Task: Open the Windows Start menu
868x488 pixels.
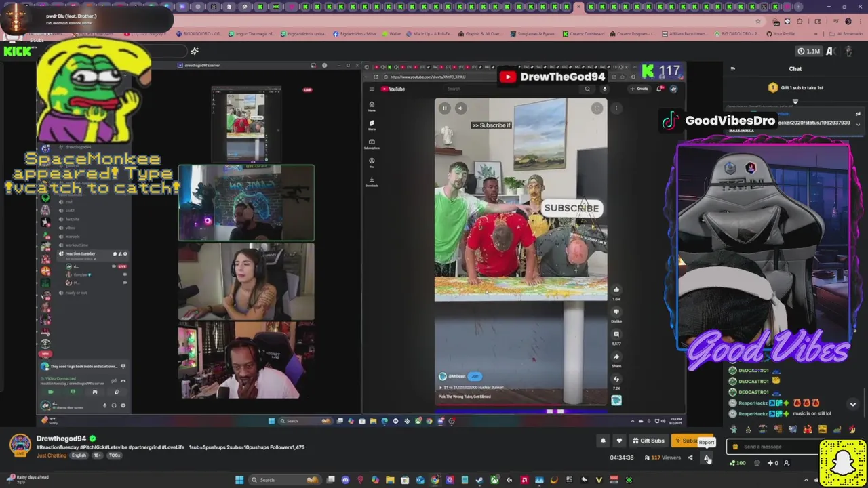Action: (239, 480)
